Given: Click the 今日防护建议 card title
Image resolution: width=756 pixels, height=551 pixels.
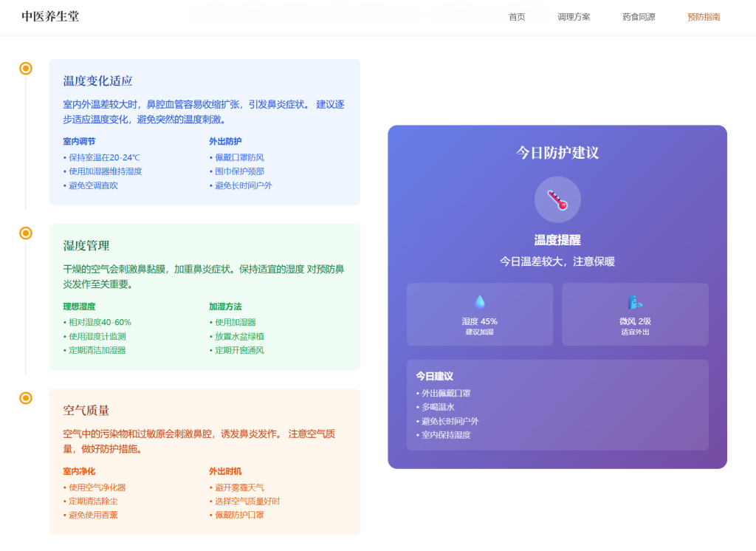Looking at the screenshot, I should coord(557,153).
